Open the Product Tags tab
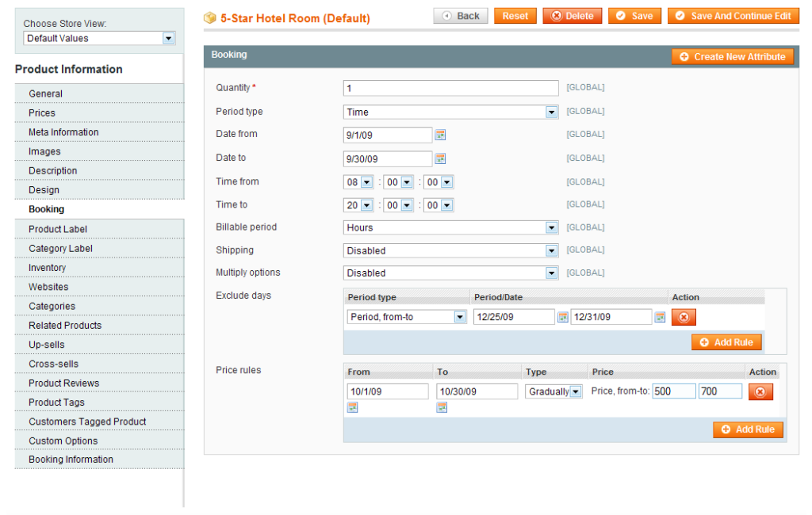This screenshot has height=515, width=812. [x=99, y=402]
